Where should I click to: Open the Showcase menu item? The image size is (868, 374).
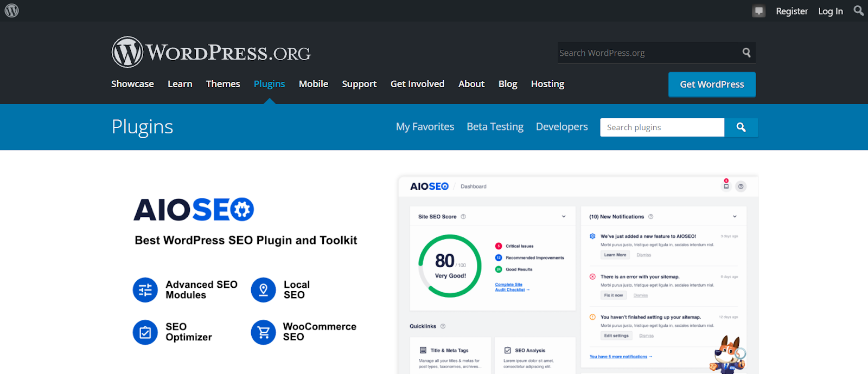tap(132, 84)
